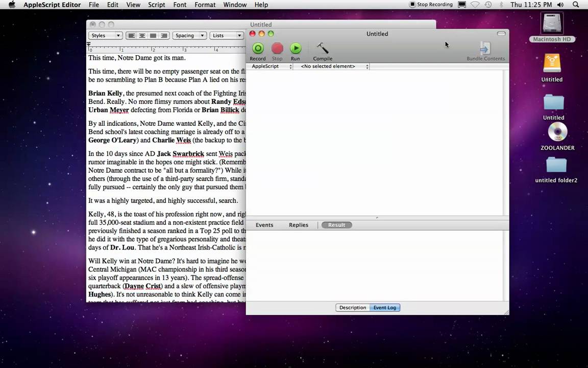This screenshot has width=588, height=368.
Task: Run the script with the green Run button
Action: click(296, 52)
